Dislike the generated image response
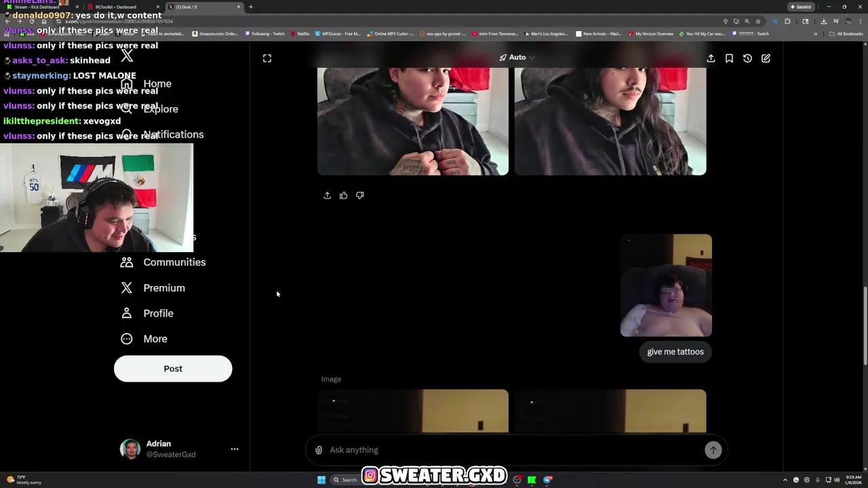868x488 pixels. [360, 195]
